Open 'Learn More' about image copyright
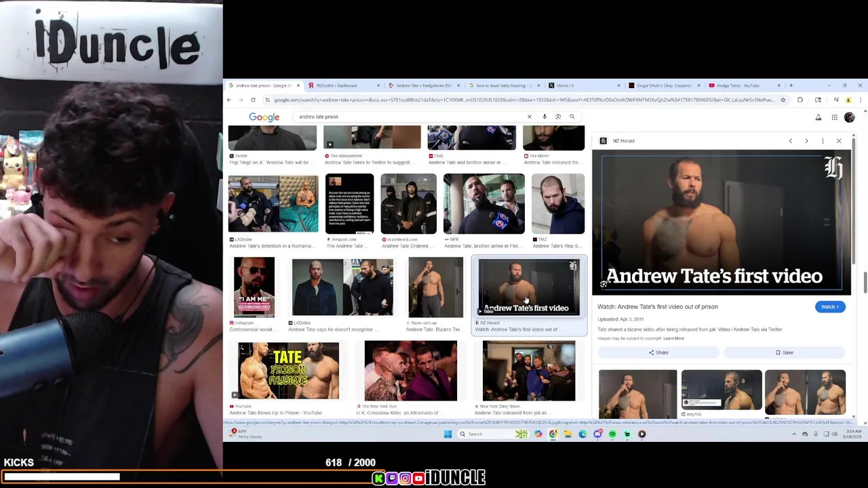This screenshot has width=868, height=488. tap(673, 338)
